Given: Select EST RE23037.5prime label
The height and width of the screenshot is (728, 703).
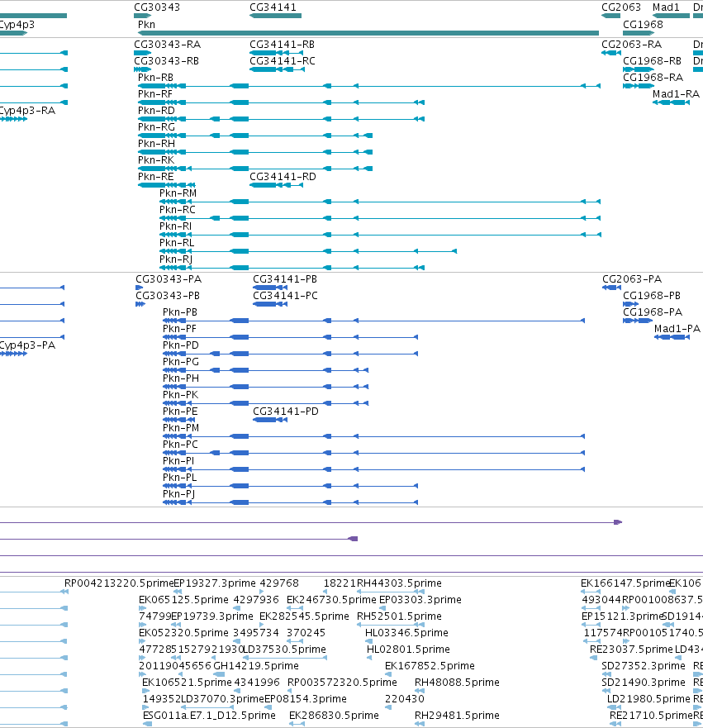Looking at the screenshot, I should 631,649.
